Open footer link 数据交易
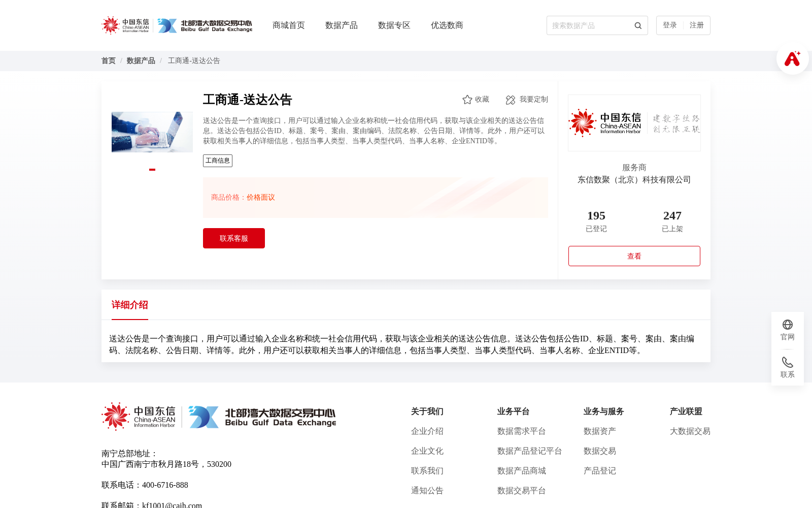Screen dimensions: 812x508 600,451
